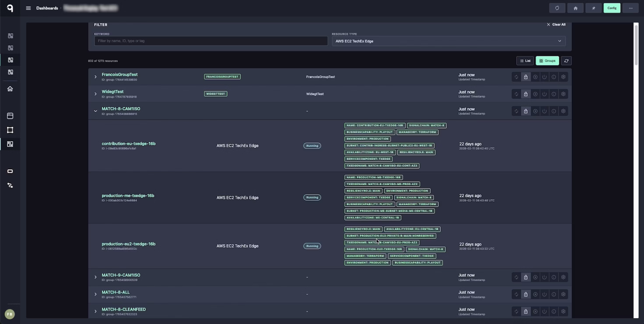Click the play icon on MATCH-9-CAM1ISO row
644x324 pixels.
[535, 277]
